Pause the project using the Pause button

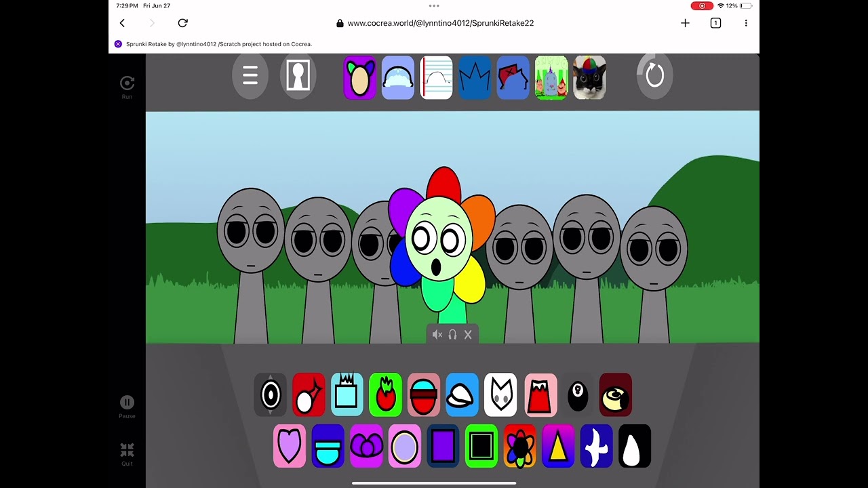coord(127,407)
